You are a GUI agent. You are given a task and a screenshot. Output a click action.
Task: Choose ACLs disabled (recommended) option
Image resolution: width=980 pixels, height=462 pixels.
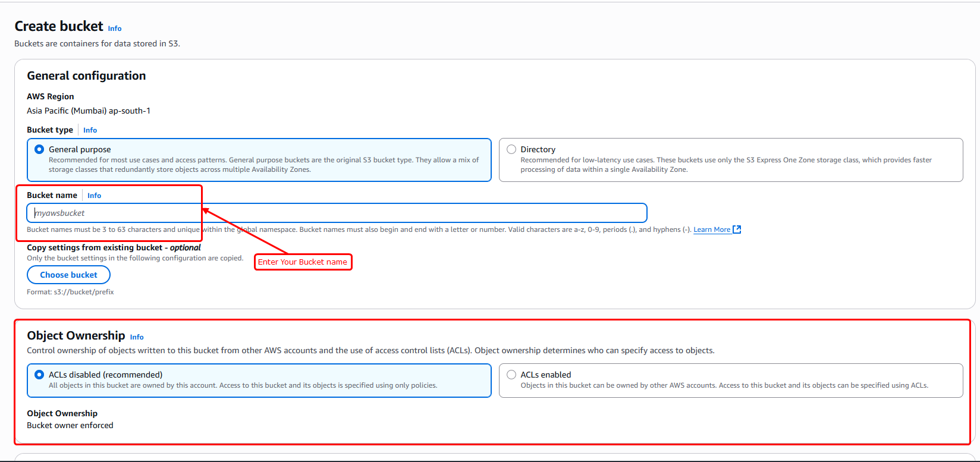[x=39, y=375]
